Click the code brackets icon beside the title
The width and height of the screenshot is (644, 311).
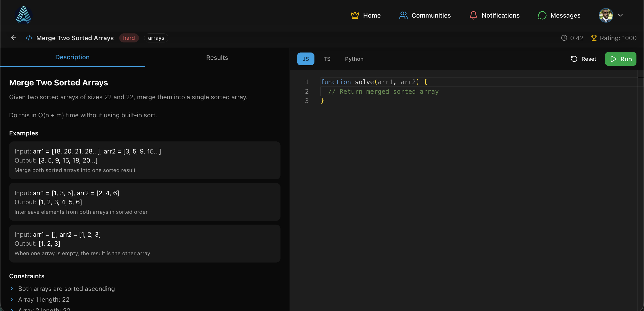[x=29, y=38]
